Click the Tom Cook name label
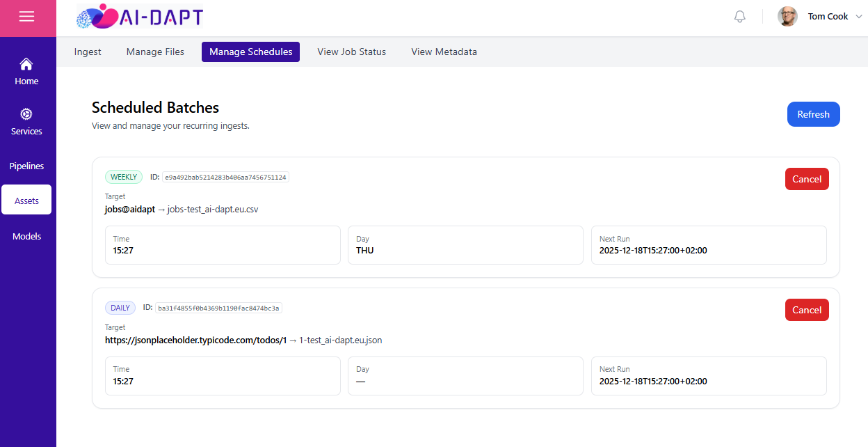This screenshot has height=447, width=868. 828,17
